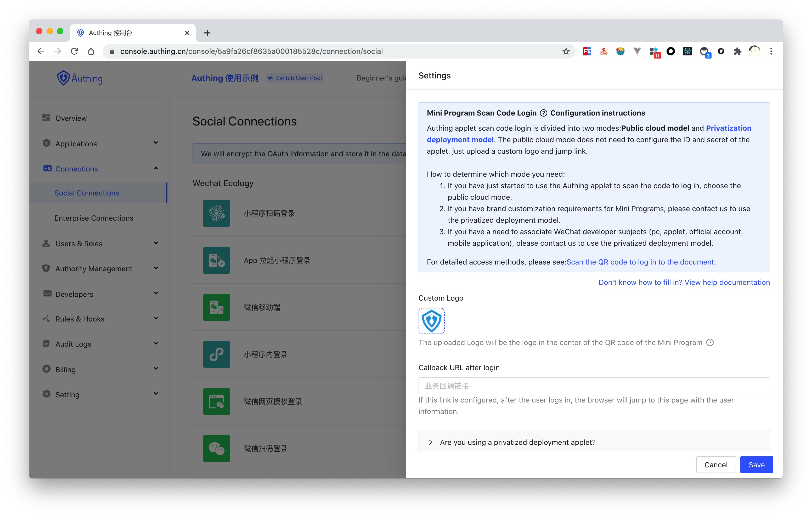Screen dimensions: 812x517
Task: Open a new browser tab
Action: tap(207, 33)
